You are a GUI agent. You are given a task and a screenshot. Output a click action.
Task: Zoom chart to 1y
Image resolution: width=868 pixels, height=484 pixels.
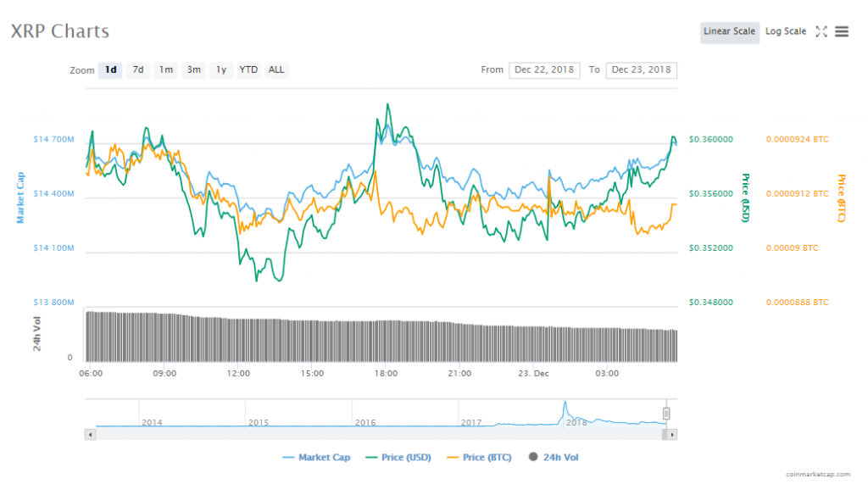tap(221, 70)
